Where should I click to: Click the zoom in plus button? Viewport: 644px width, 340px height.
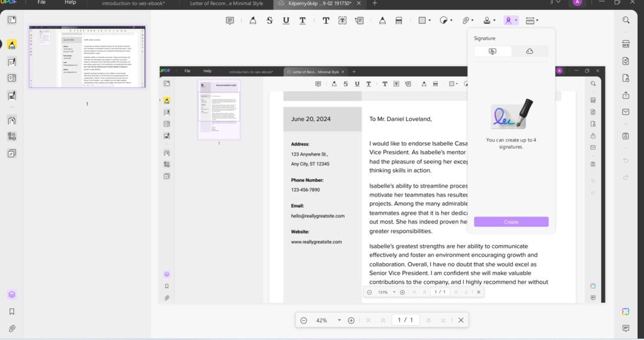point(351,320)
